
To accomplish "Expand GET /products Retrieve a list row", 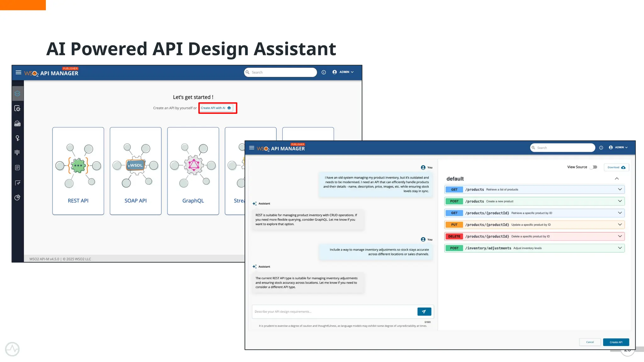I will [x=534, y=189].
